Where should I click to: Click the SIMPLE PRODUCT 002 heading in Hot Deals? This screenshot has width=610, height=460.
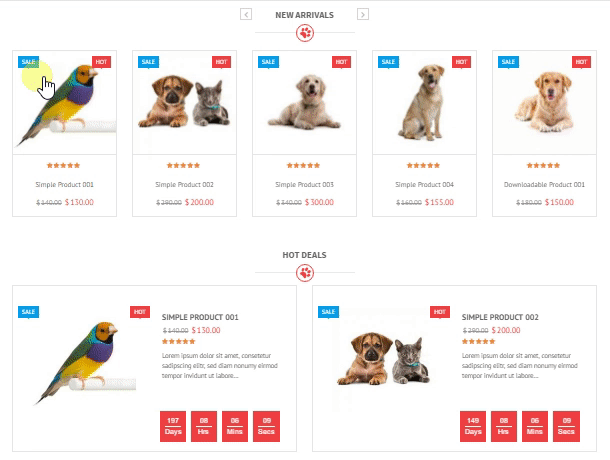pos(500,317)
